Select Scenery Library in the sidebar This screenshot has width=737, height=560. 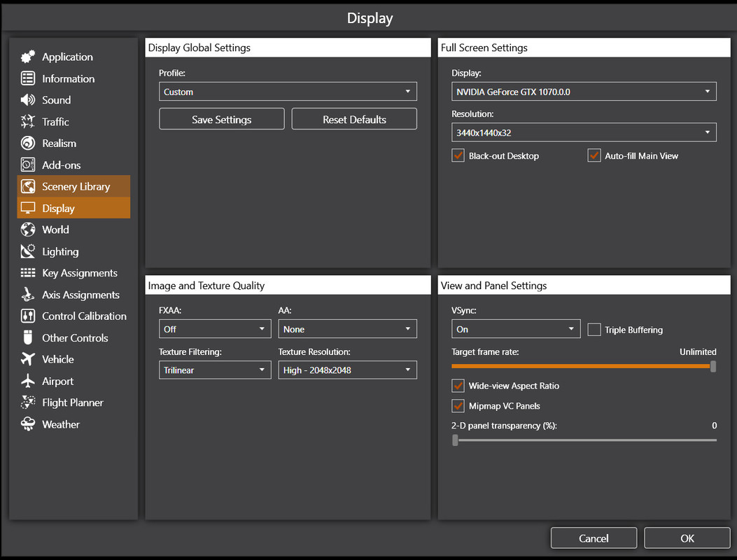point(73,187)
